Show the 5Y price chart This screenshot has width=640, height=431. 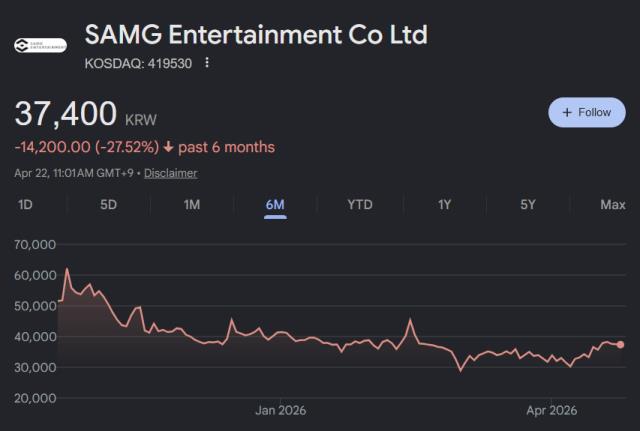coord(528,204)
